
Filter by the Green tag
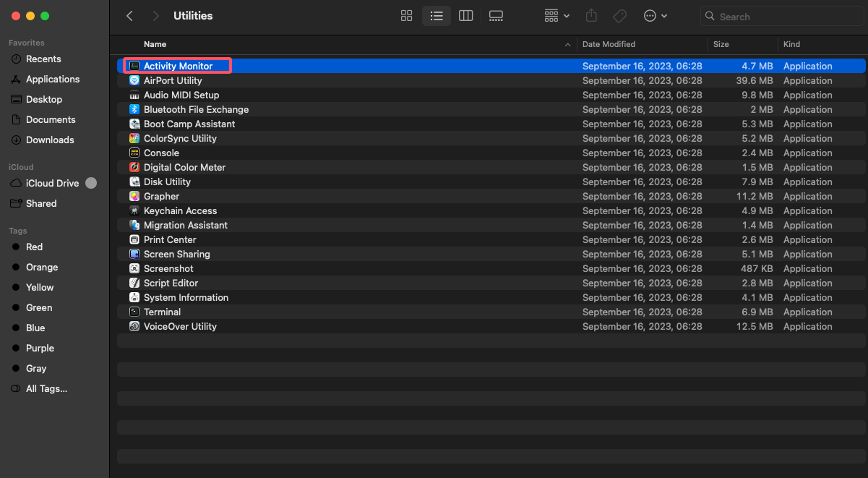point(39,307)
